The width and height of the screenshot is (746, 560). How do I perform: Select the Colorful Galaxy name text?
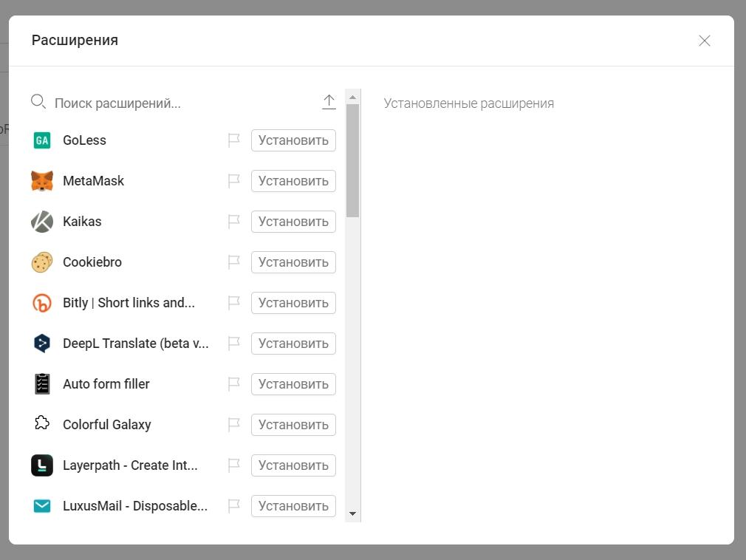pos(107,424)
